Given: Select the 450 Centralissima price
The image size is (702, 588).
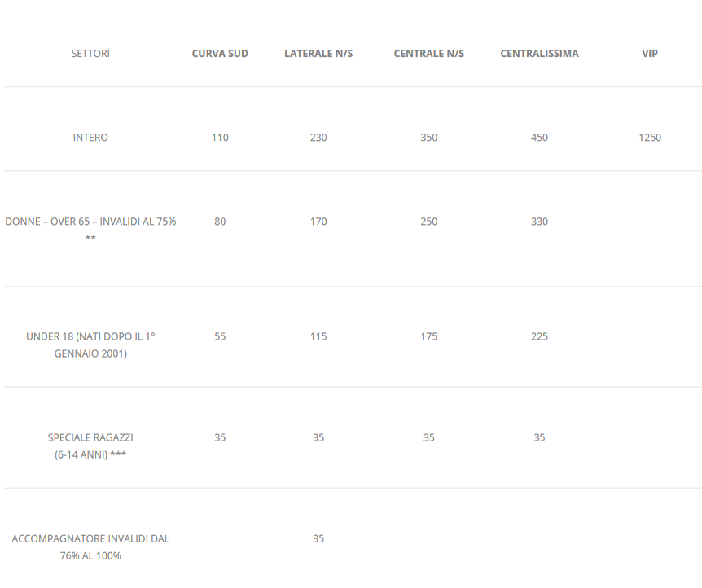Looking at the screenshot, I should click(539, 138).
